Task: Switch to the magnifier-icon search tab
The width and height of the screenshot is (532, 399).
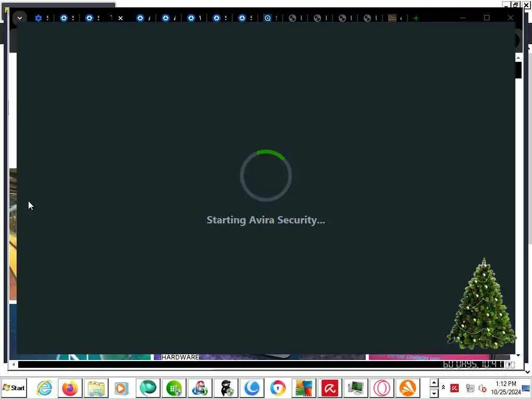Action: point(268,18)
